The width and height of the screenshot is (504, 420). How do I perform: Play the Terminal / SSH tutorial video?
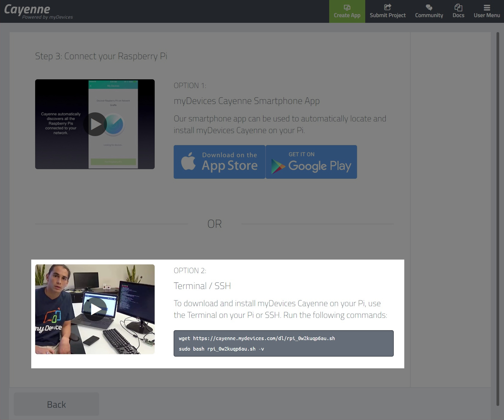click(95, 309)
